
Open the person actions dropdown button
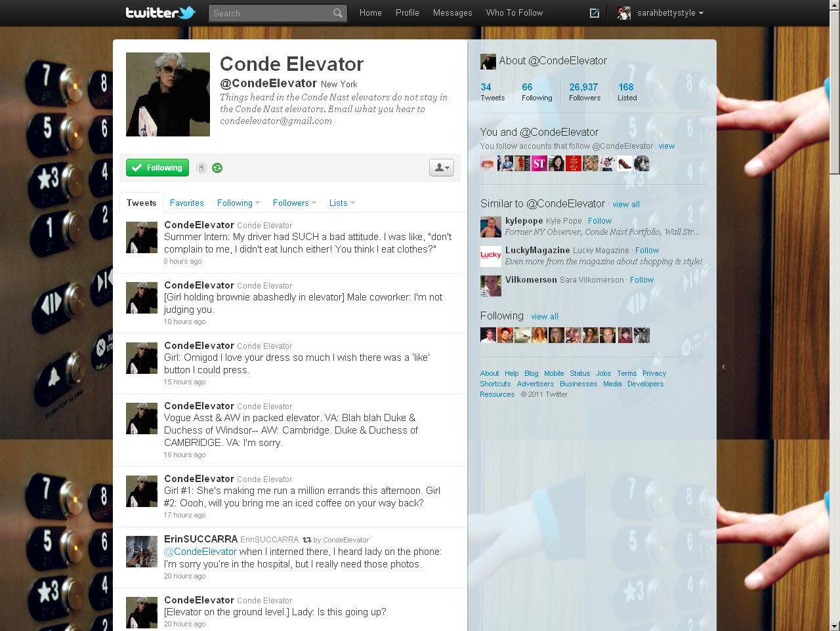click(x=442, y=168)
